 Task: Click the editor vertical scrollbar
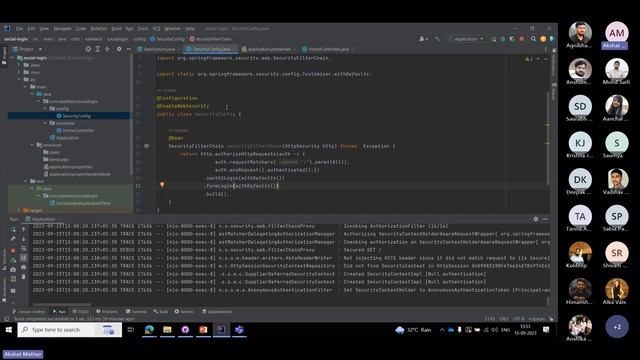(x=547, y=139)
